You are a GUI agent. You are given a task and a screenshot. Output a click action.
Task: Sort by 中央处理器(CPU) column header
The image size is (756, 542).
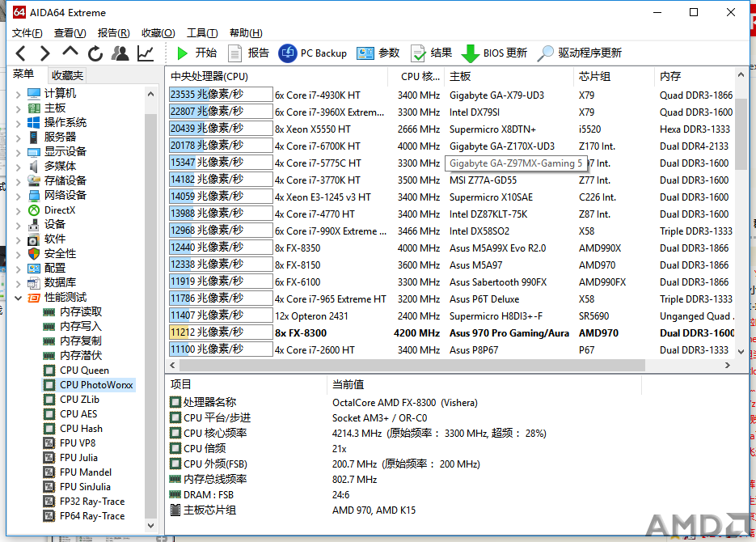click(277, 76)
